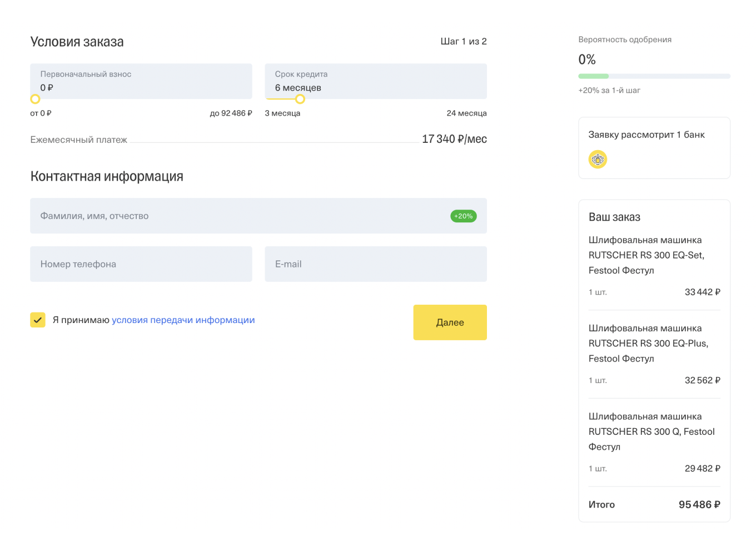Click the Итого total 95 486 ₽
The height and width of the screenshot is (556, 756).
pyautogui.click(x=699, y=505)
